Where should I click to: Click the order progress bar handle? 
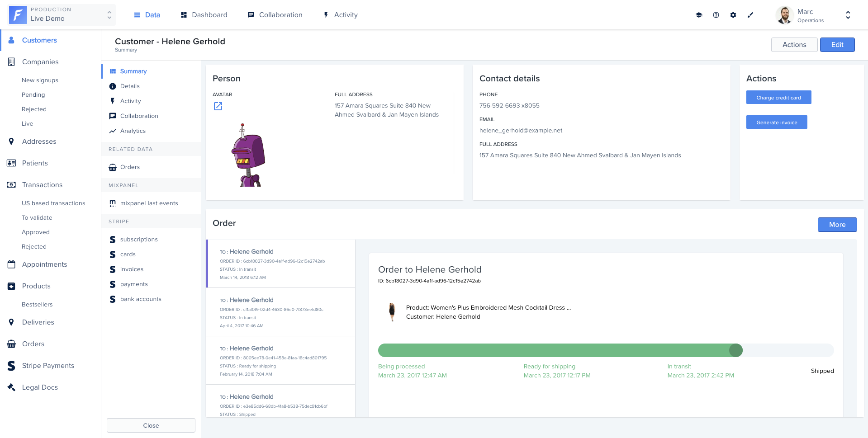(736, 350)
